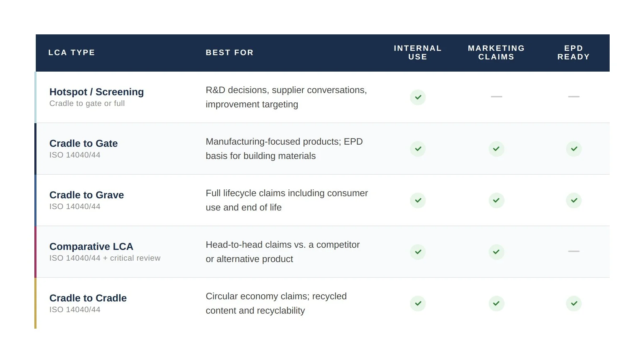This screenshot has width=644, height=363.
Task: Click the EPD Ready dash for Comparative LCA
Action: 574,251
